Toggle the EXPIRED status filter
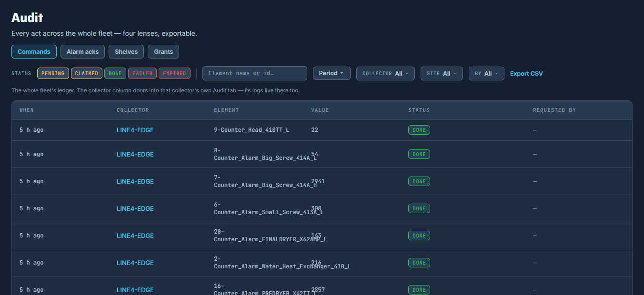 click(x=174, y=73)
